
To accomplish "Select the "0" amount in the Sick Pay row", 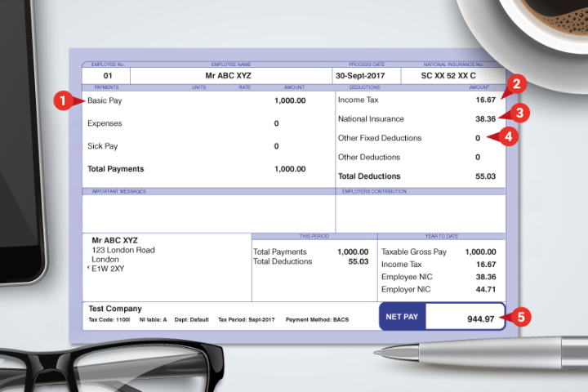I will 276,146.
